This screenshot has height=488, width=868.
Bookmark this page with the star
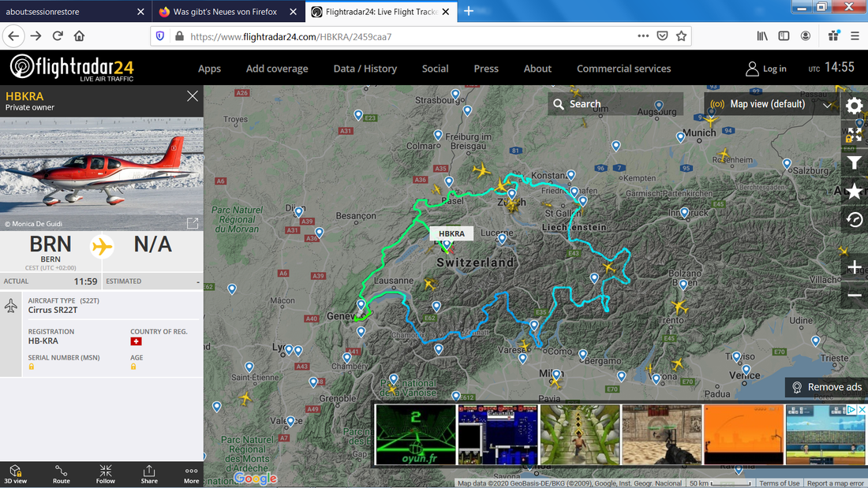(x=681, y=36)
